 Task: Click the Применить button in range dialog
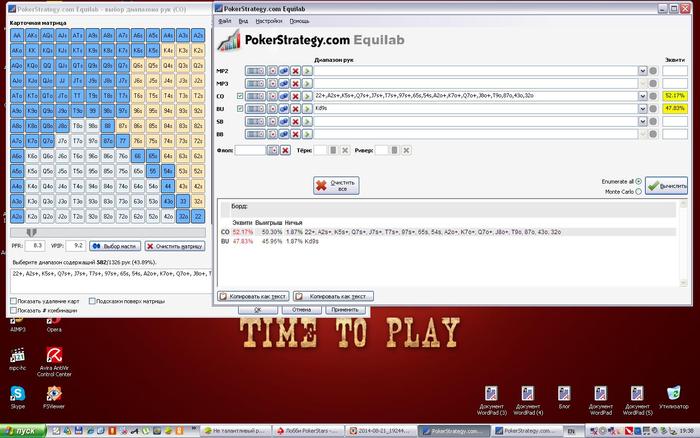click(345, 309)
